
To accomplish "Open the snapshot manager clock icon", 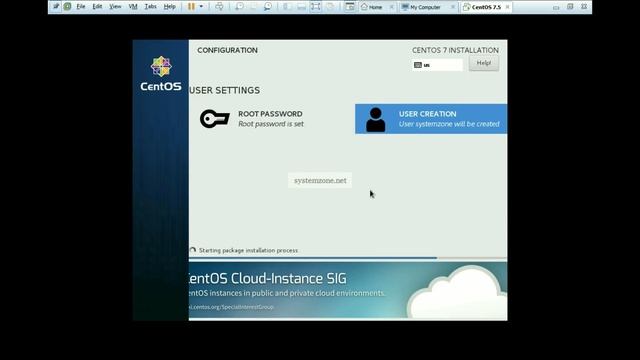I will 268,7.
